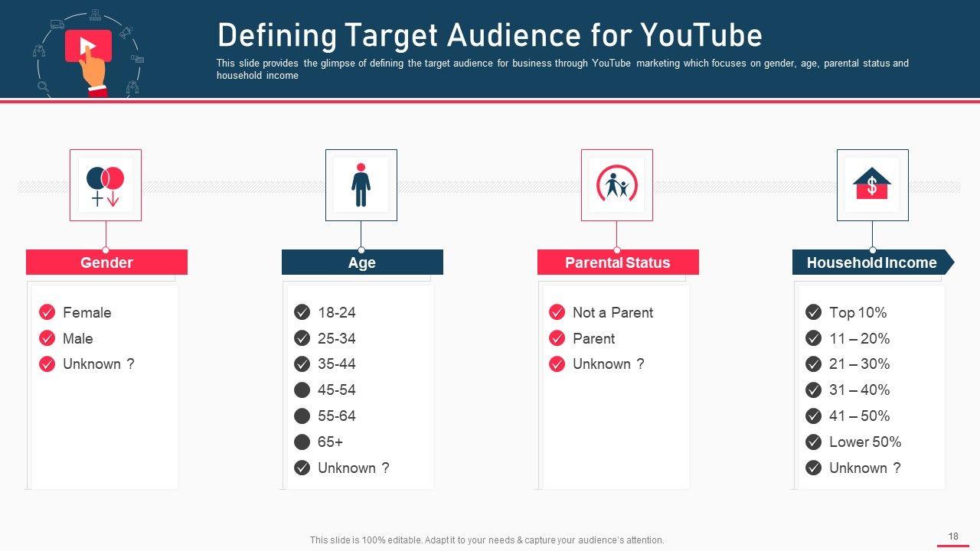
Task: Check the unchecked 45-54 age option
Action: click(x=302, y=390)
